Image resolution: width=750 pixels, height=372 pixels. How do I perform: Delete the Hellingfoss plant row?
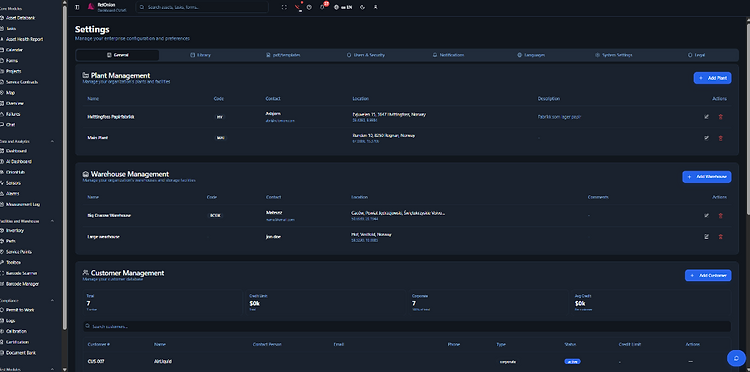point(720,117)
